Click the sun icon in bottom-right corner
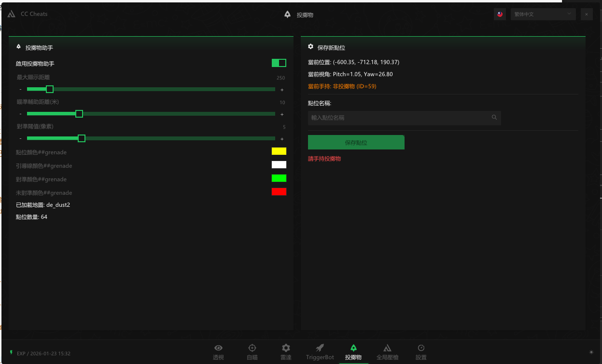This screenshot has width=602, height=364. pos(591,352)
